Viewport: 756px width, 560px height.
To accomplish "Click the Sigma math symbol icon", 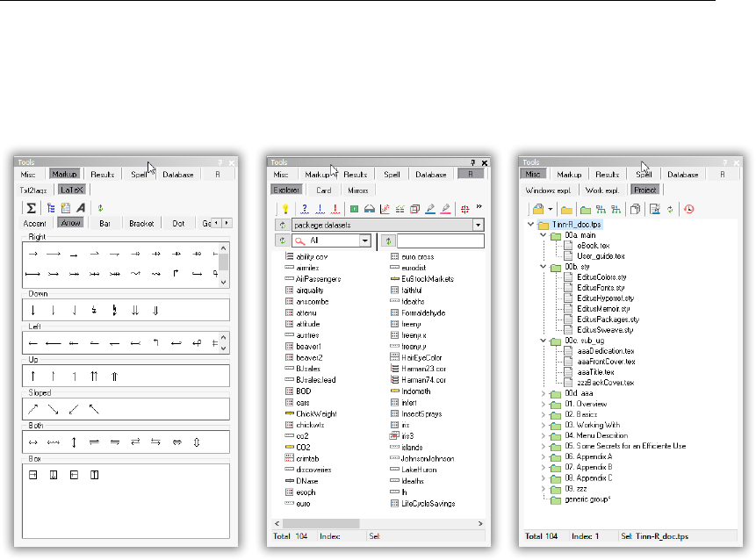I will [x=32, y=208].
